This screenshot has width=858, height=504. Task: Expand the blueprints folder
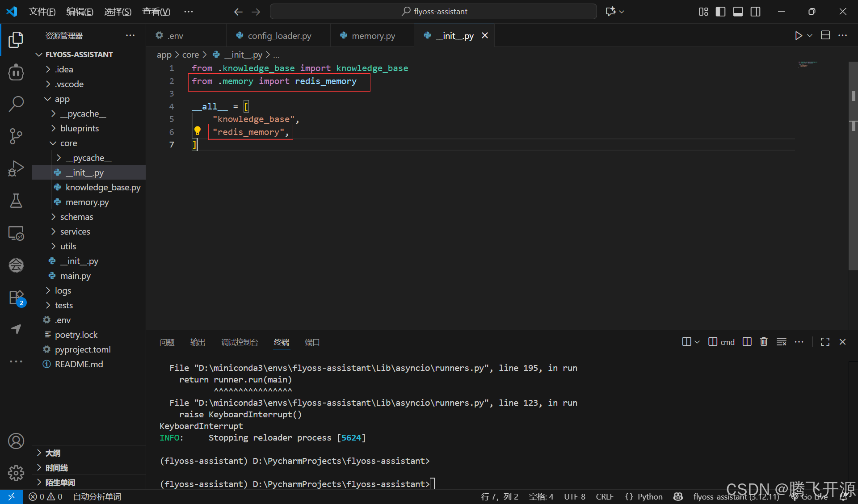pos(80,128)
